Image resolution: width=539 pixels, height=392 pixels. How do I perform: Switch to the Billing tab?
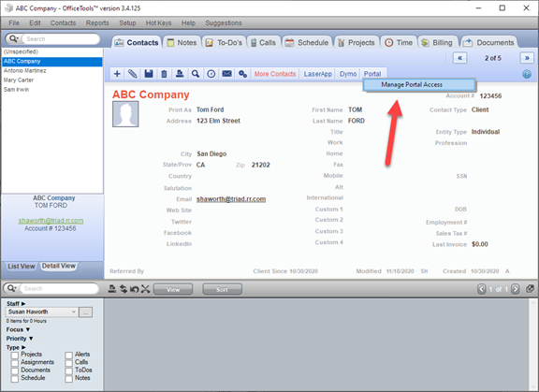point(437,43)
